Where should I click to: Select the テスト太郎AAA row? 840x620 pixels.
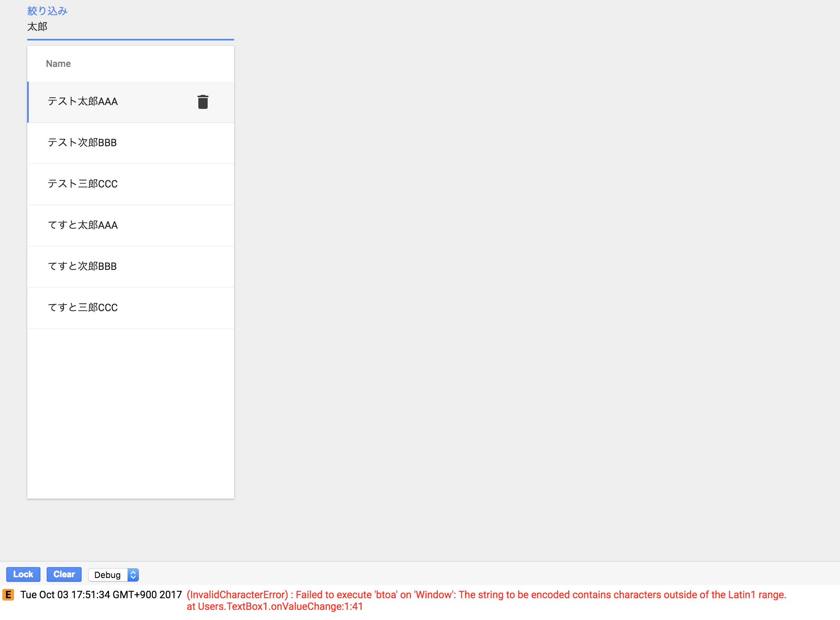131,102
